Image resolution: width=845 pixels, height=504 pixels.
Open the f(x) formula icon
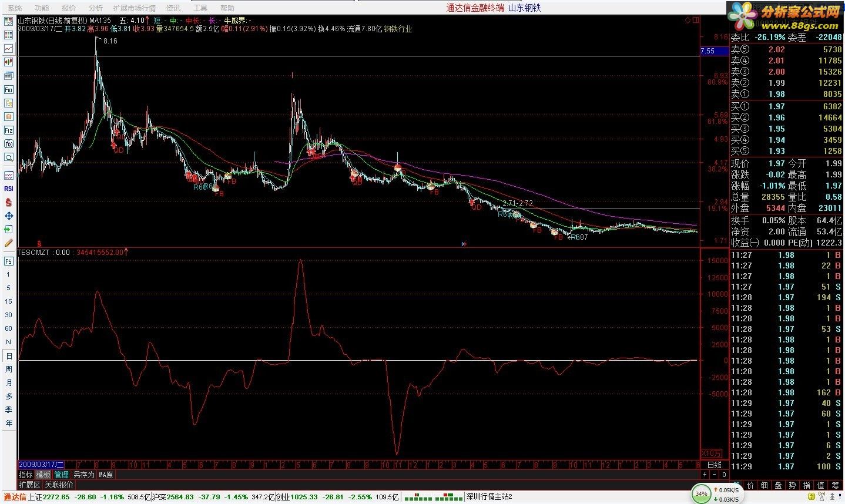click(x=9, y=144)
